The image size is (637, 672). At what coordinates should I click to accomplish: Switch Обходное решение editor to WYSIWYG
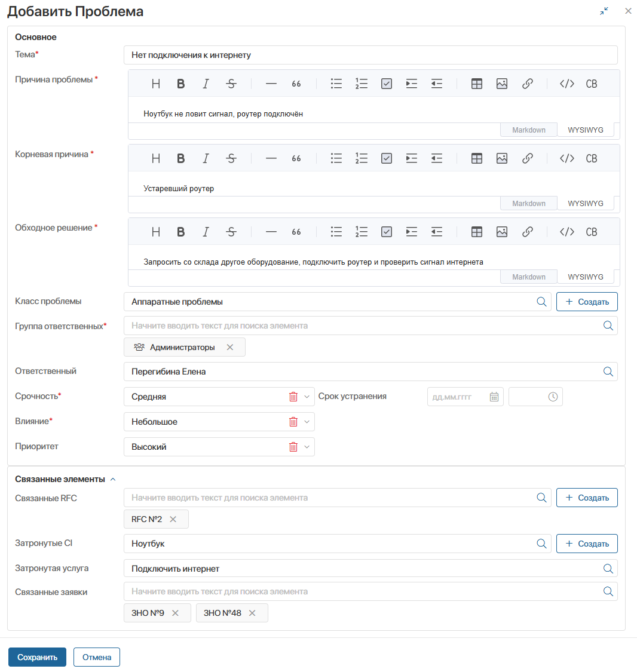(586, 277)
